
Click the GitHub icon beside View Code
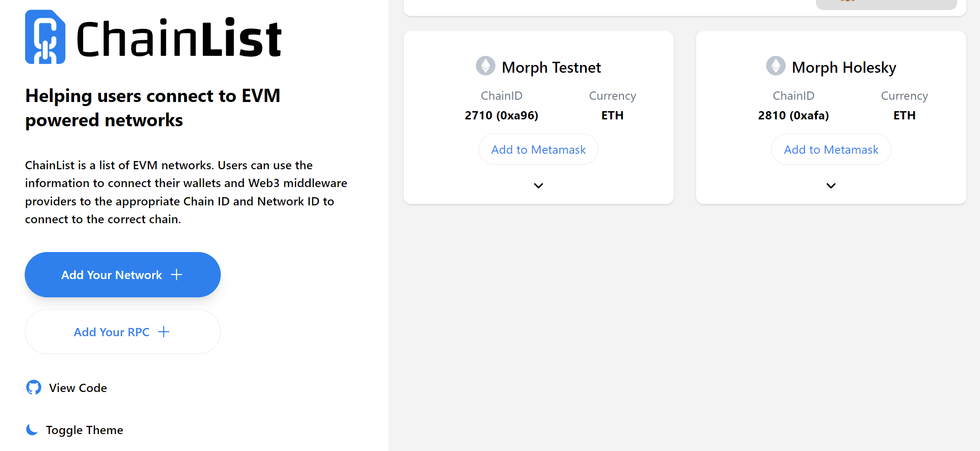33,387
